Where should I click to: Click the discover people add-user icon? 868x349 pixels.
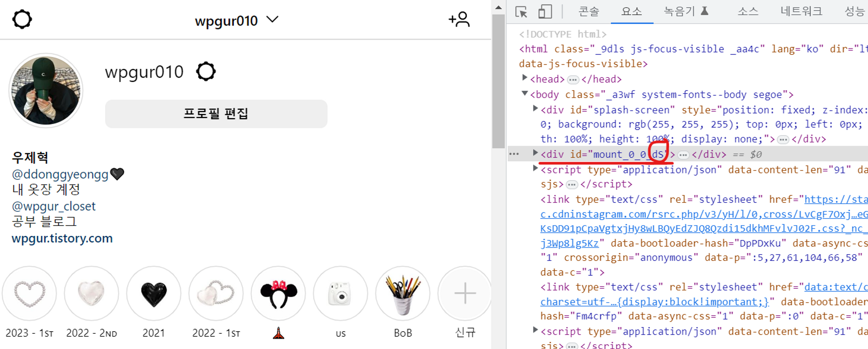(x=459, y=20)
